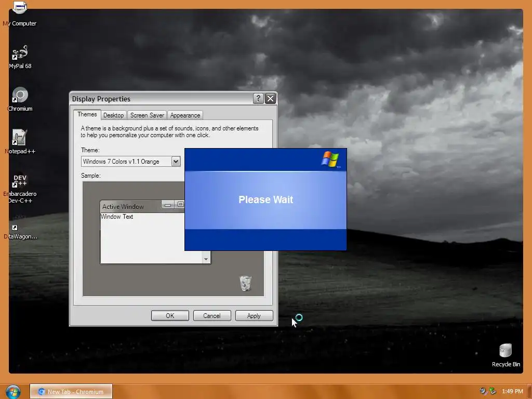Click the 'Please Wait' message text
532x399 pixels.
point(265,199)
